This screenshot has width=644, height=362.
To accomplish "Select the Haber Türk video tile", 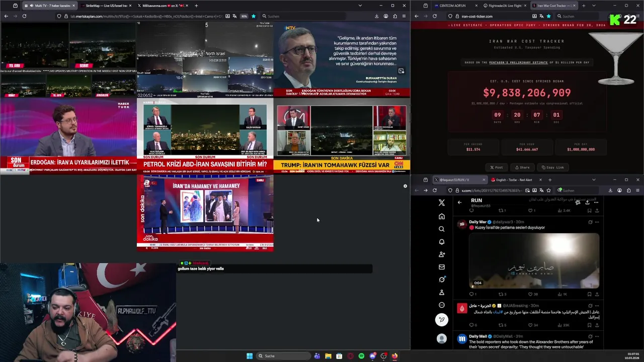I will [x=68, y=136].
